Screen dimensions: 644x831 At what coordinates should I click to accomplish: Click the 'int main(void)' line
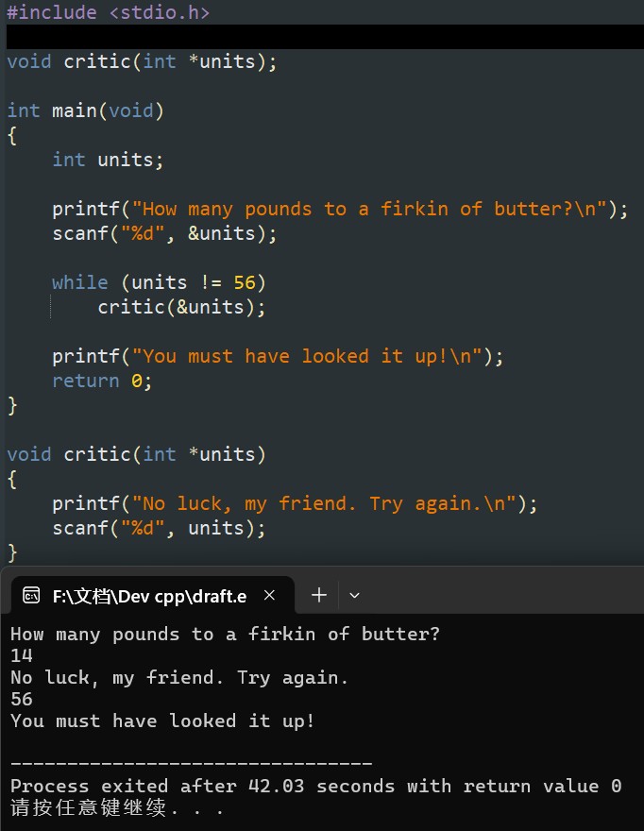85,110
